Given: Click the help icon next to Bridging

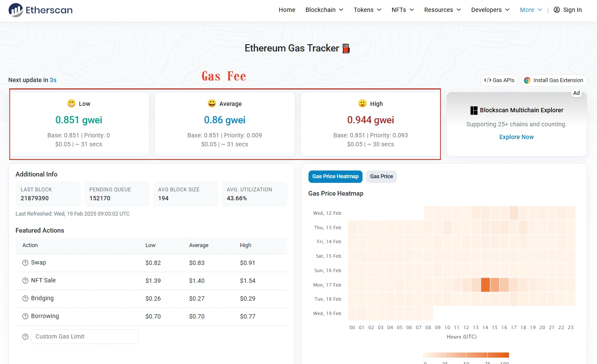Looking at the screenshot, I should click(x=25, y=299).
